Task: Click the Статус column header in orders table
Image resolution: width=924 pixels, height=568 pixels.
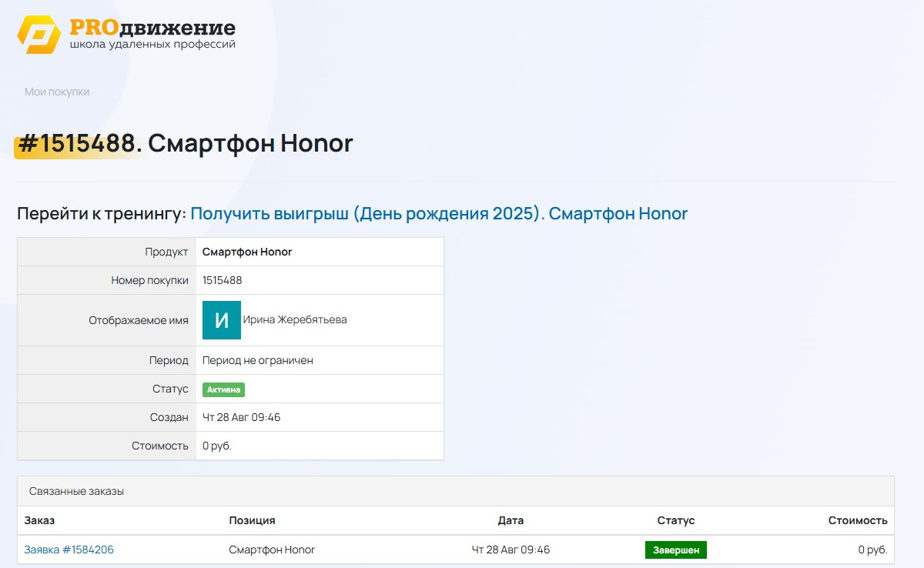Action: pos(675,520)
